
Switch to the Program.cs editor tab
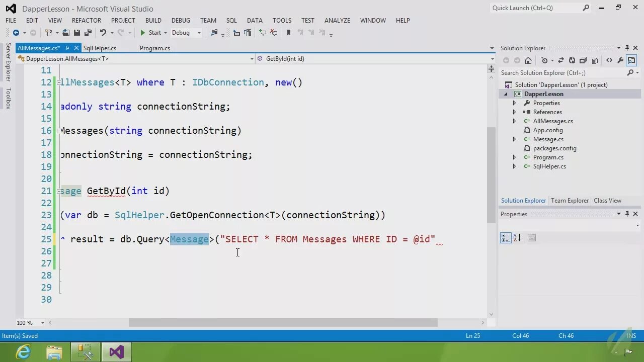155,48
